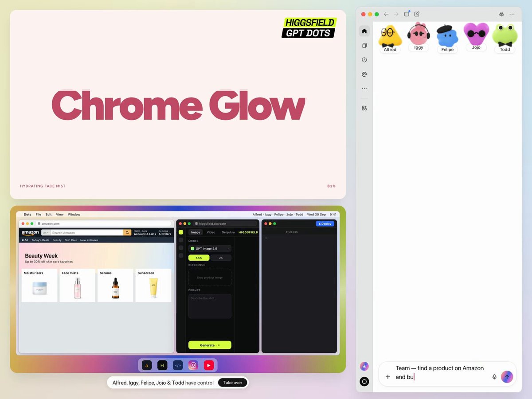
Task: Open the Edit menu in Dots menu bar
Action: coord(49,215)
